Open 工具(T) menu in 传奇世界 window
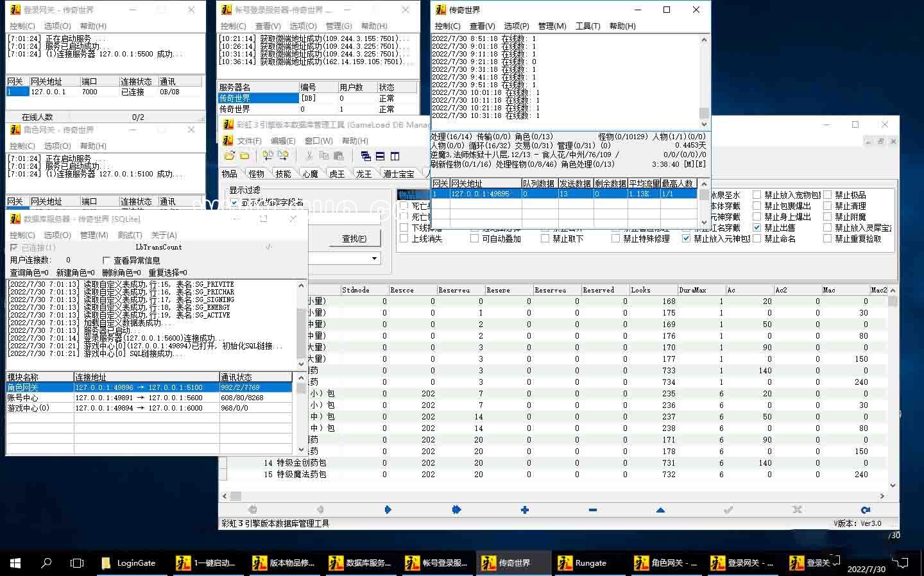924x576 pixels. 588,26
